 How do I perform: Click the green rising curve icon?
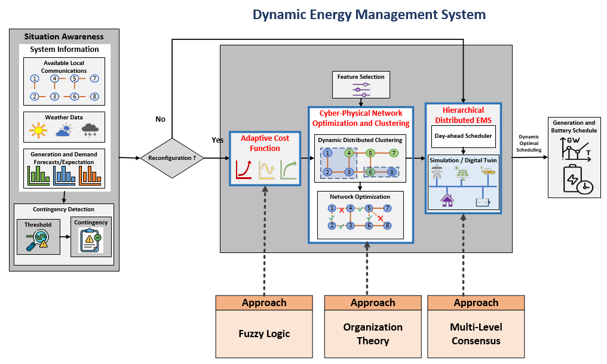[x=289, y=170]
